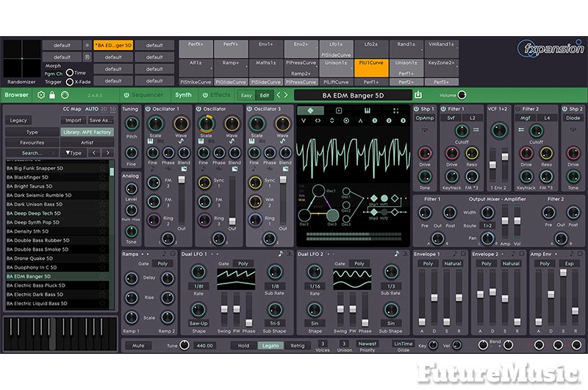Image resolution: width=588 pixels, height=390 pixels.
Task: Open the LinTime glide dropdown
Action: tap(403, 344)
